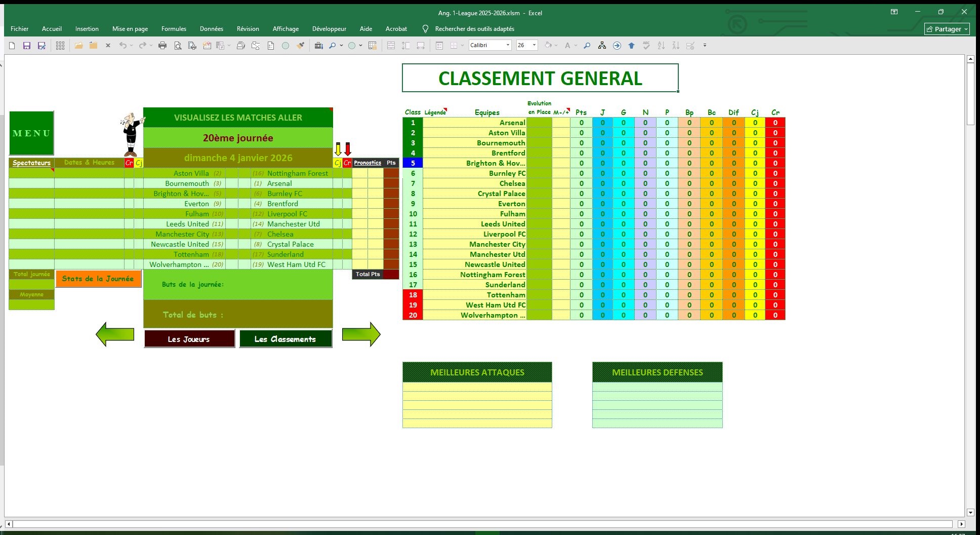Image resolution: width=980 pixels, height=535 pixels.
Task: Open the Formules ribbon tab
Action: tap(174, 29)
